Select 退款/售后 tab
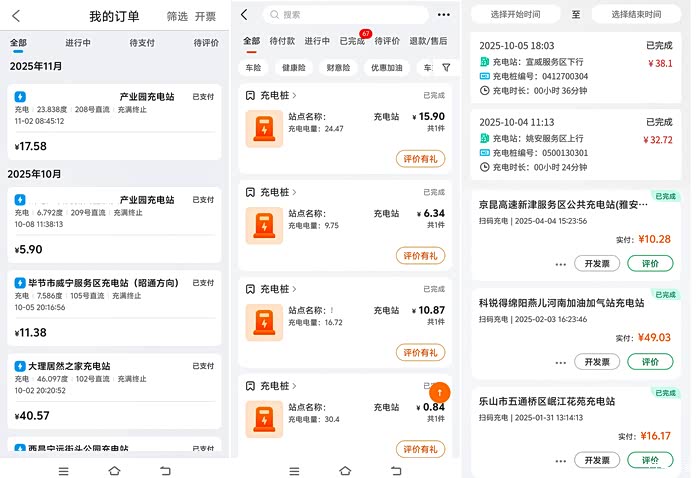Screen dimensions: 700x478 point(428,41)
